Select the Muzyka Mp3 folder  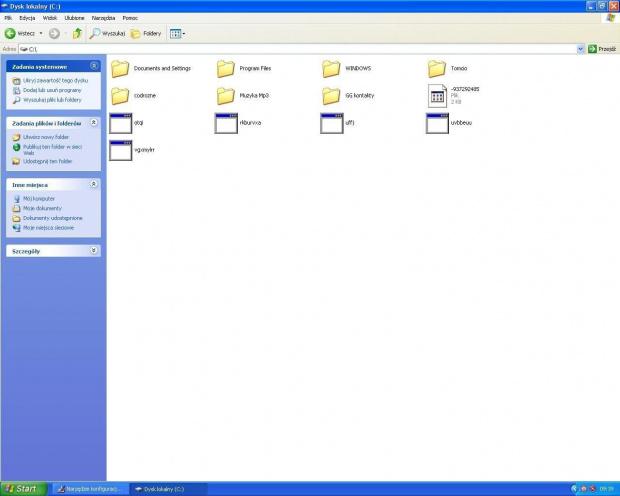coord(226,96)
